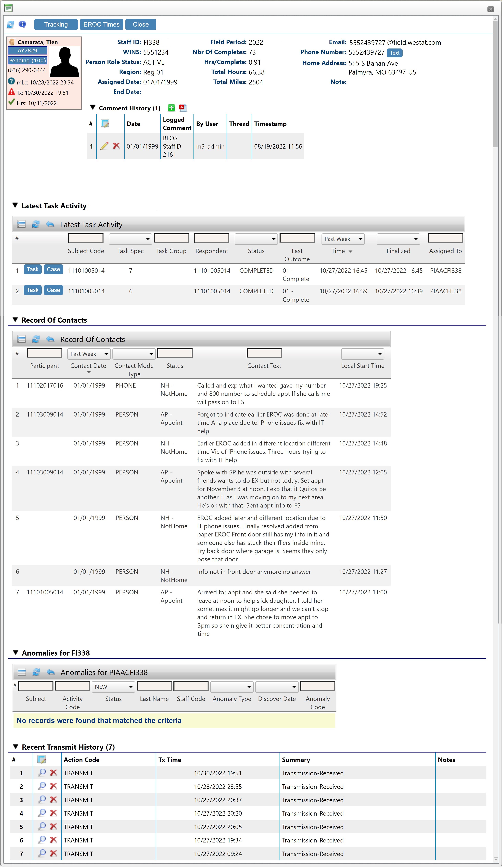Open the blue info icon in top toolbar
The image size is (502, 868).
pyautogui.click(x=22, y=24)
